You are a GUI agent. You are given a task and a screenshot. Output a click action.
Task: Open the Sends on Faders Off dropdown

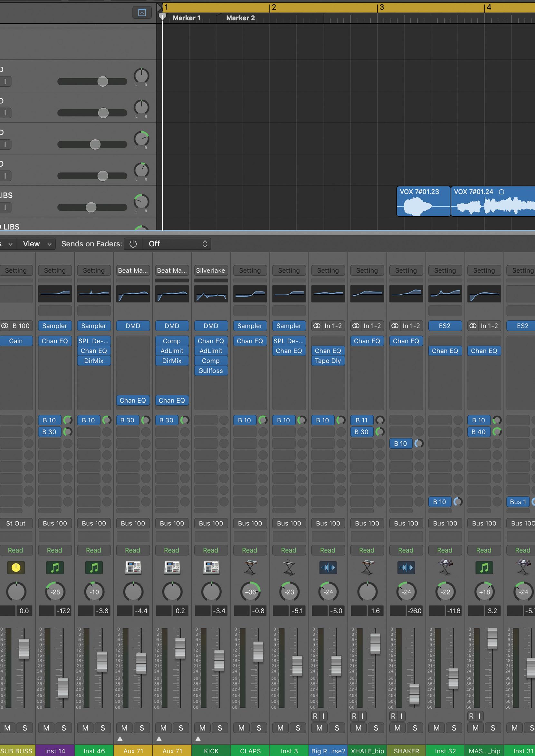pyautogui.click(x=177, y=244)
